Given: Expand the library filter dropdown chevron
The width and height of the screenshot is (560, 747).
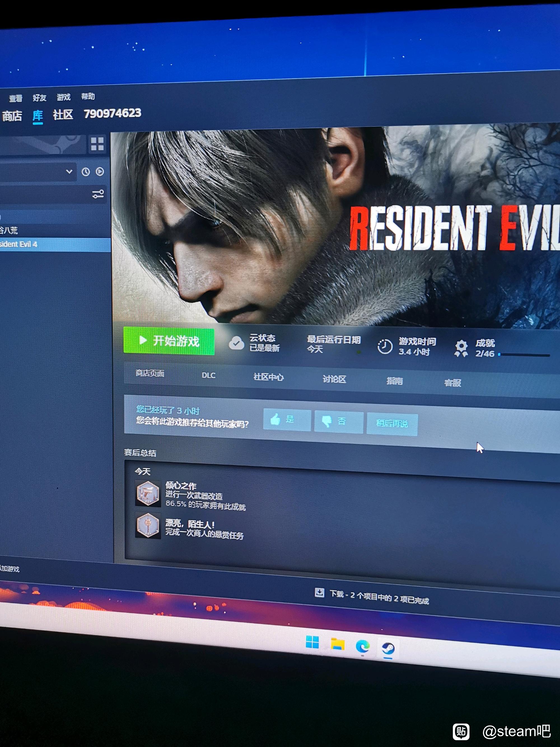Looking at the screenshot, I should (69, 171).
